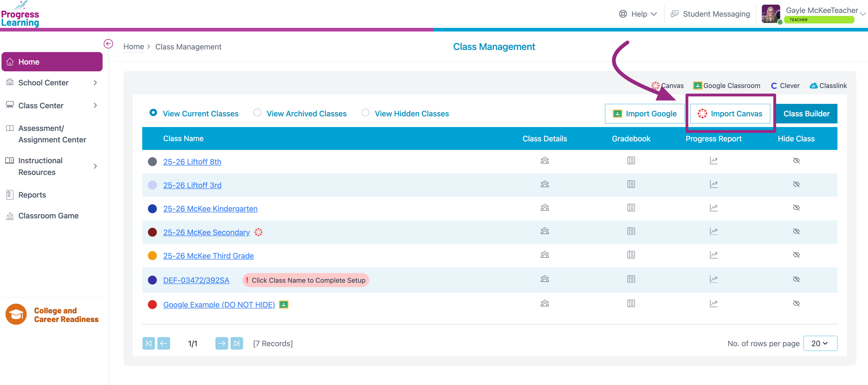
Task: Open the Class Builder
Action: [806, 114]
